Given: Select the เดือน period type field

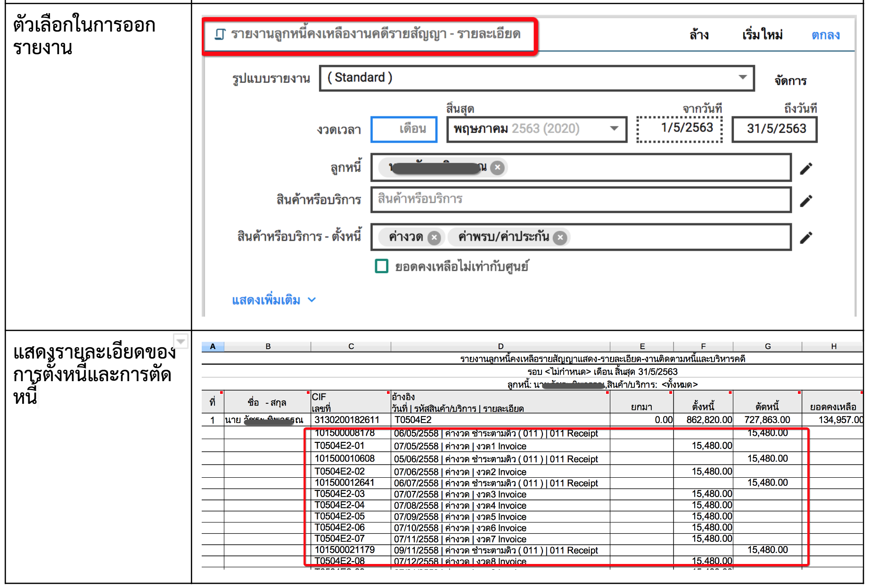Looking at the screenshot, I should pos(404,129).
